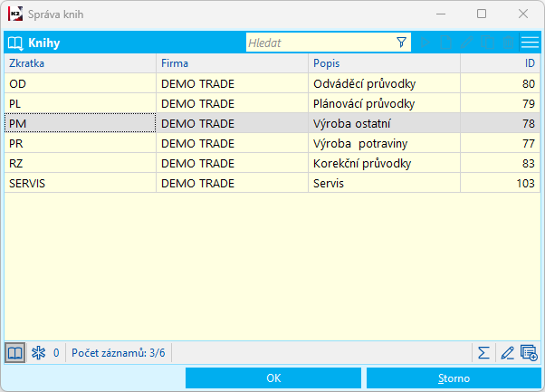Select the PL row abbreviation cell
Image resolution: width=545 pixels, height=392 pixels.
(x=81, y=103)
